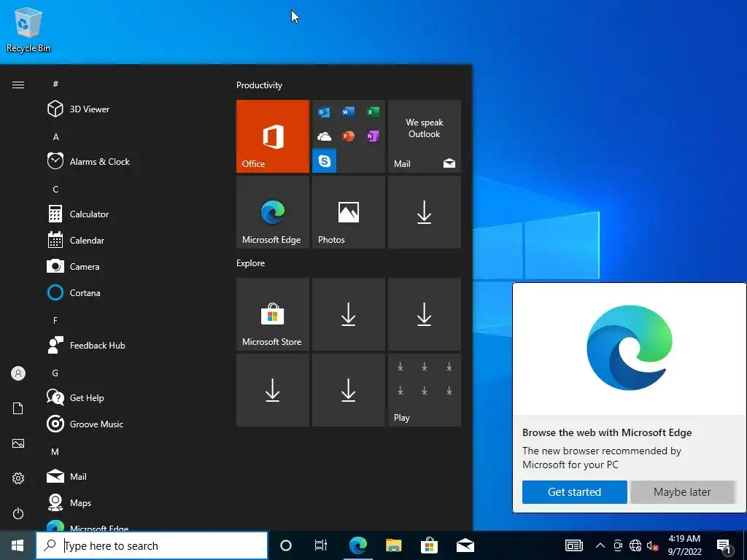Click the letter F section header
The image size is (747, 560).
point(55,321)
